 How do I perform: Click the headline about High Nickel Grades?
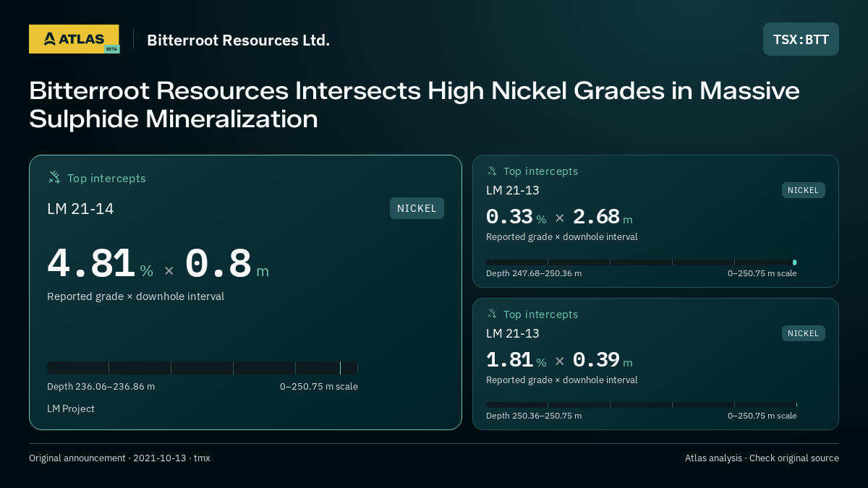pyautogui.click(x=414, y=105)
